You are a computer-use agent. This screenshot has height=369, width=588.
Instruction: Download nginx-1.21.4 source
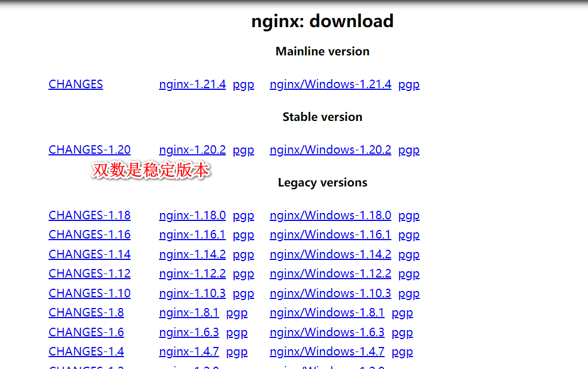192,84
